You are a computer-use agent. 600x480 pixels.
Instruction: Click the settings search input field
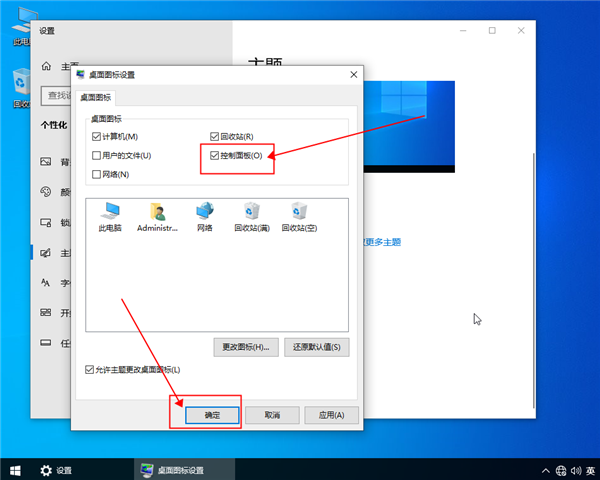(x=55, y=96)
